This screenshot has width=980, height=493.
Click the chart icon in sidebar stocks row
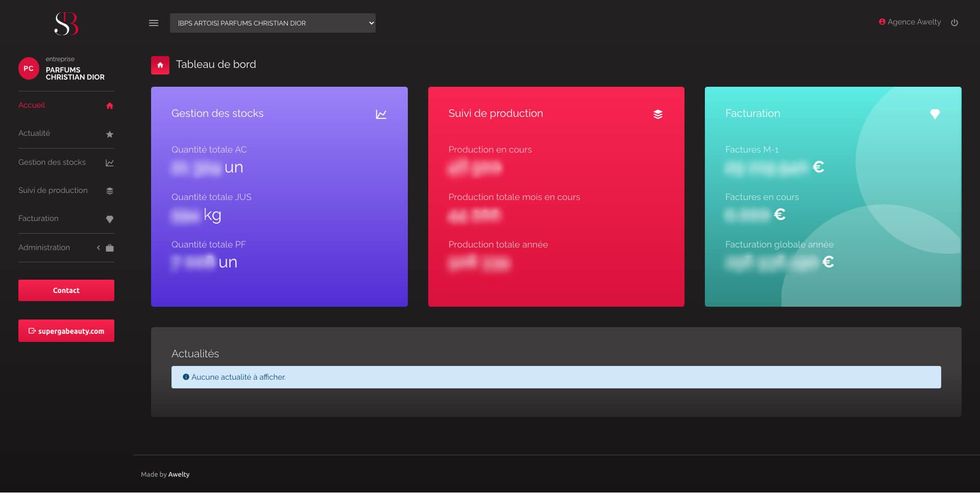click(110, 163)
